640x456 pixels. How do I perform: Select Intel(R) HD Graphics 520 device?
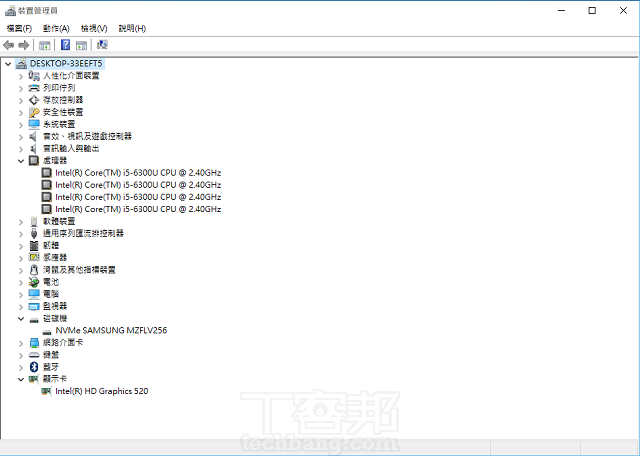[101, 391]
